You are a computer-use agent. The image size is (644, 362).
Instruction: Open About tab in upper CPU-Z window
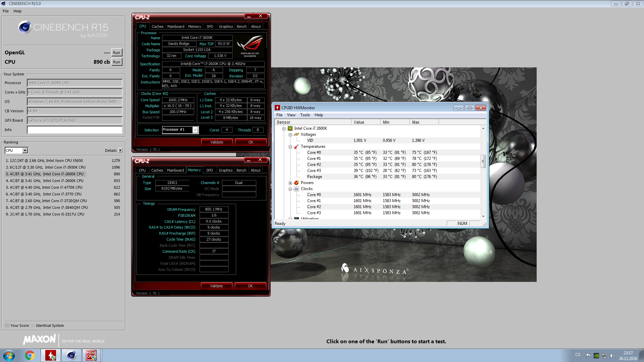click(256, 26)
